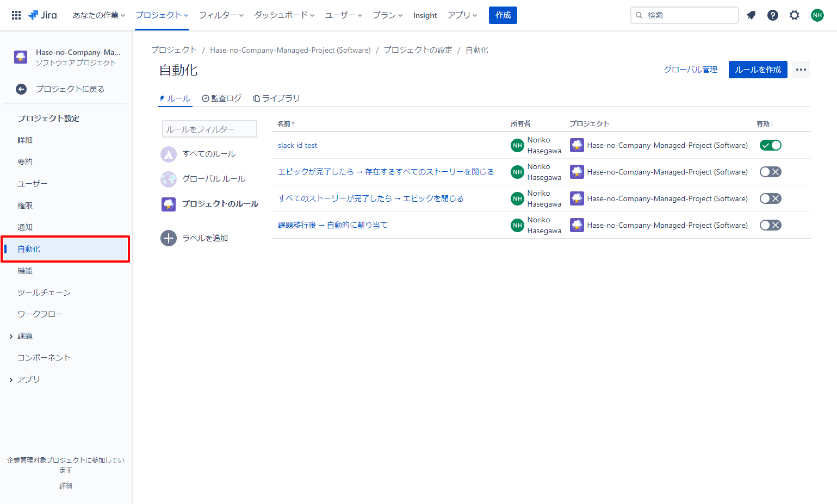The width and height of the screenshot is (837, 504).
Task: Open the three-dot more options menu
Action: click(801, 70)
